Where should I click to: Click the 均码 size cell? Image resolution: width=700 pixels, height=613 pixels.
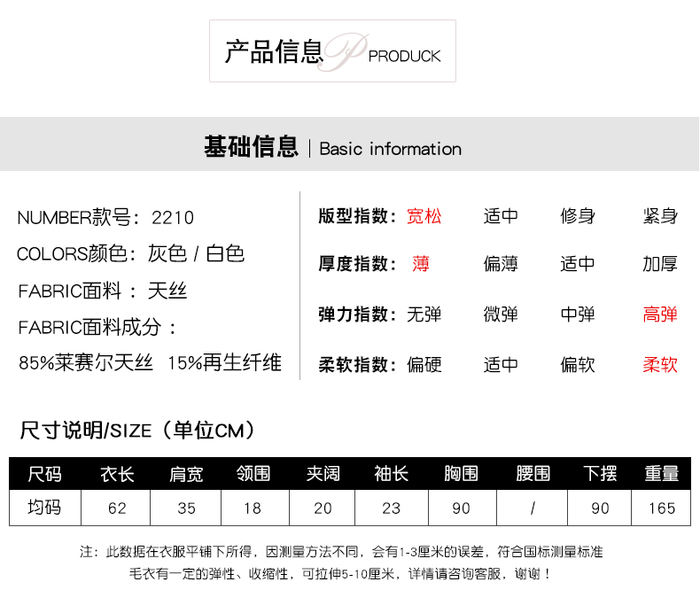click(x=45, y=508)
